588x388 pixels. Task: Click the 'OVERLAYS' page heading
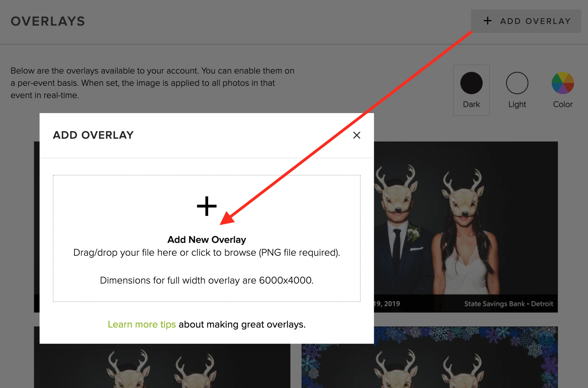(x=48, y=21)
